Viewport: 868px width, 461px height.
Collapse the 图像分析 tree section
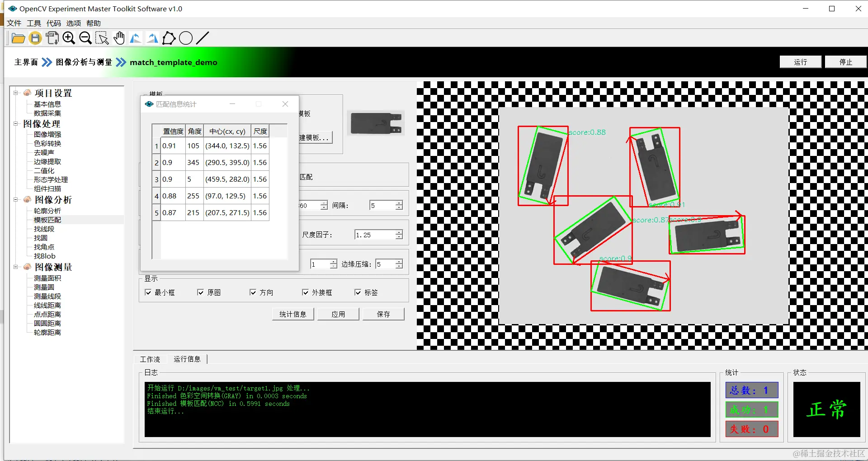coord(16,199)
